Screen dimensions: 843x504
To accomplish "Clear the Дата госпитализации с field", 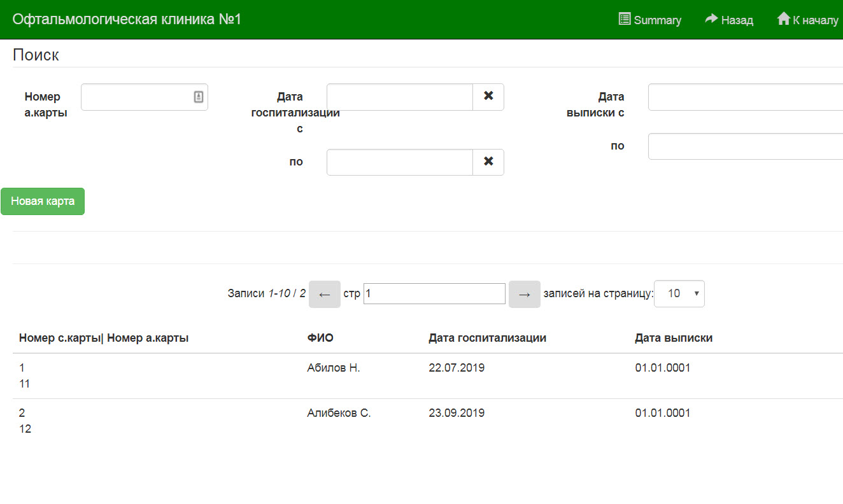I will coord(488,97).
